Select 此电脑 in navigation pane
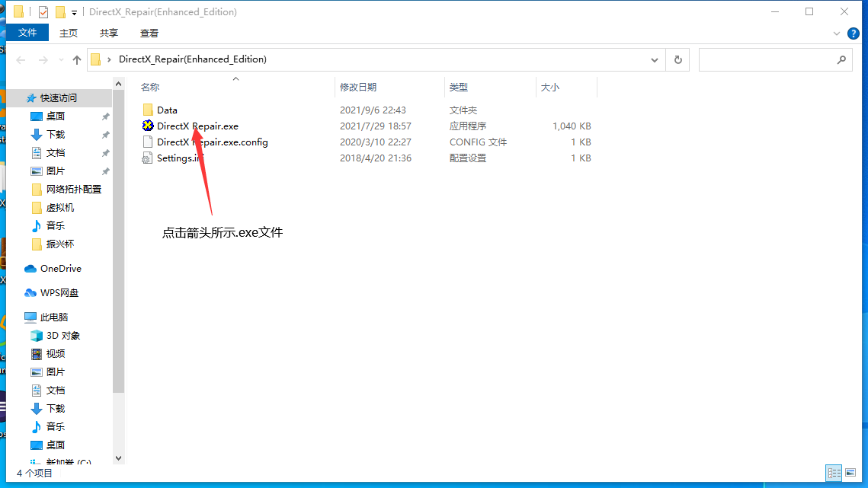This screenshot has width=868, height=488. [x=54, y=317]
